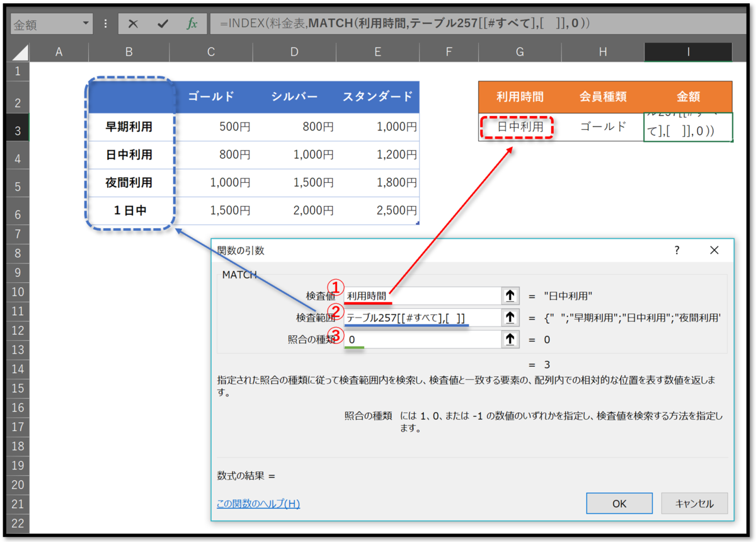Select column I header
Image resolution: width=756 pixels, height=542 pixels.
tap(688, 52)
